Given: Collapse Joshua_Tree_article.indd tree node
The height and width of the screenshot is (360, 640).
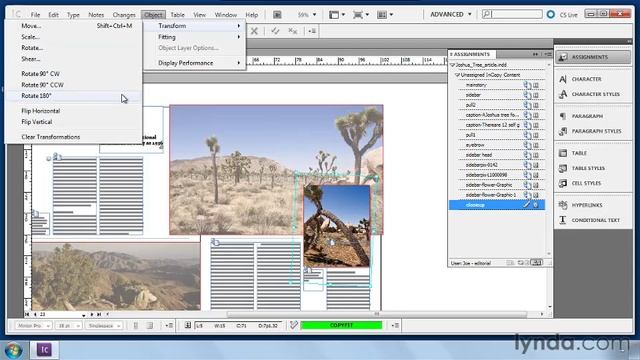Looking at the screenshot, I should (x=452, y=65).
